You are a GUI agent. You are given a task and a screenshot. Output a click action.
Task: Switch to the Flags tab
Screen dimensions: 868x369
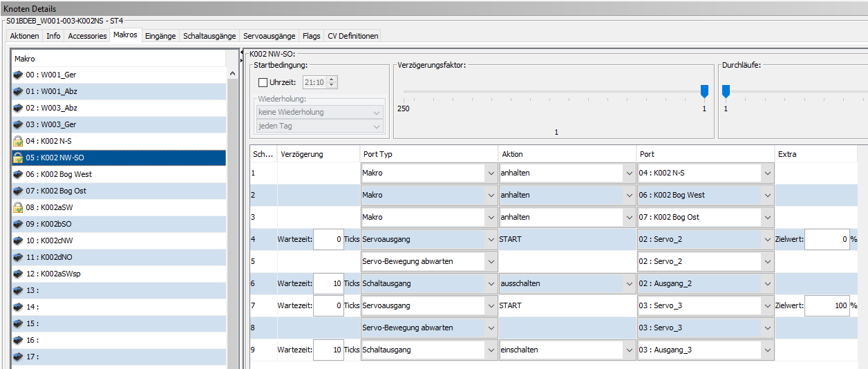coord(311,36)
